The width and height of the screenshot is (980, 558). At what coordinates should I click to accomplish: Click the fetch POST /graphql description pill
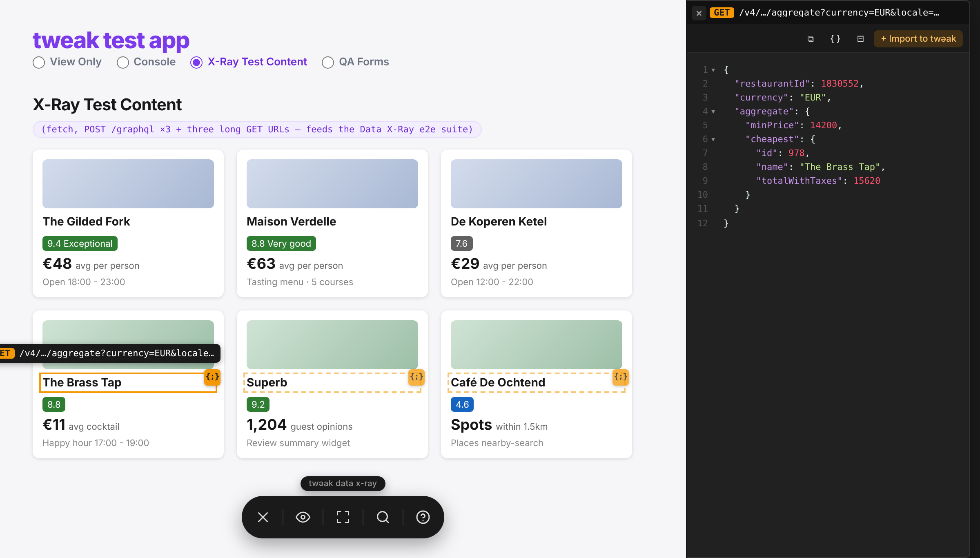(257, 129)
